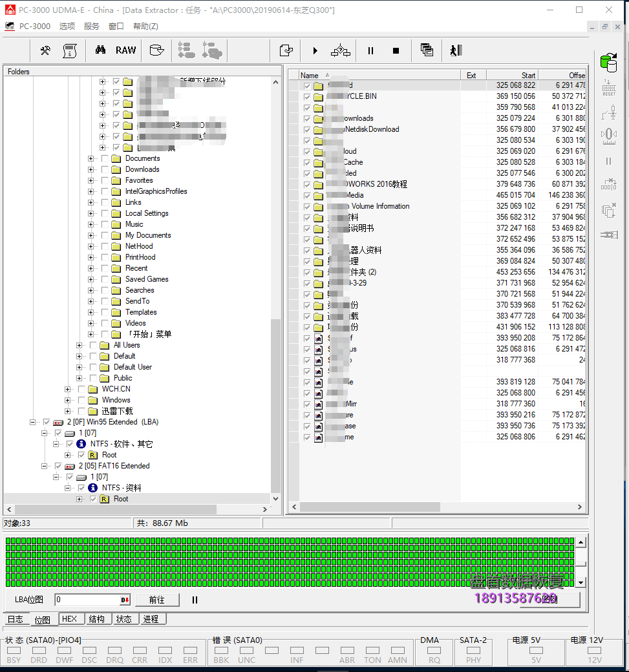The width and height of the screenshot is (629, 672).
Task: Click the green database icon in right sidebar
Action: point(609,63)
